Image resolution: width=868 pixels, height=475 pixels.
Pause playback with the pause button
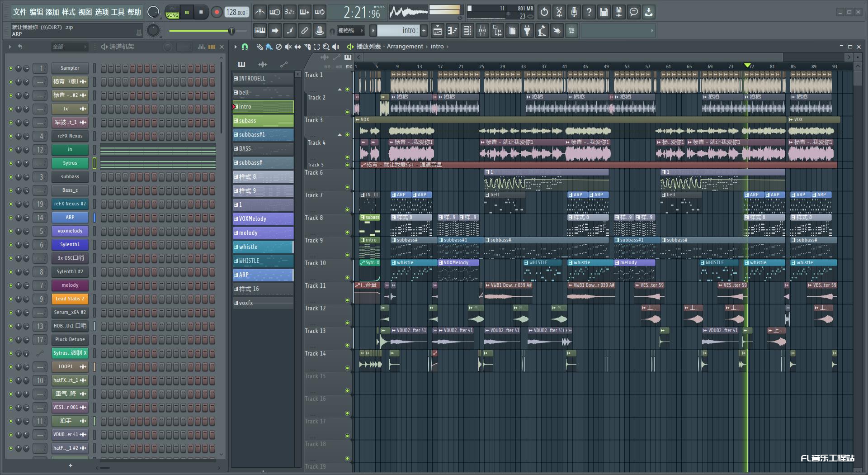point(187,12)
